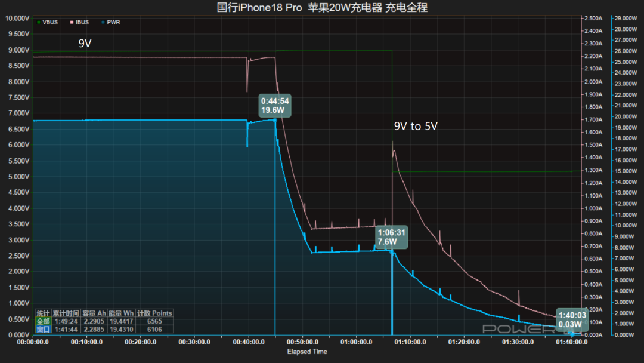Click the 能量 Wh column header
The height and width of the screenshot is (363, 644).
click(121, 313)
